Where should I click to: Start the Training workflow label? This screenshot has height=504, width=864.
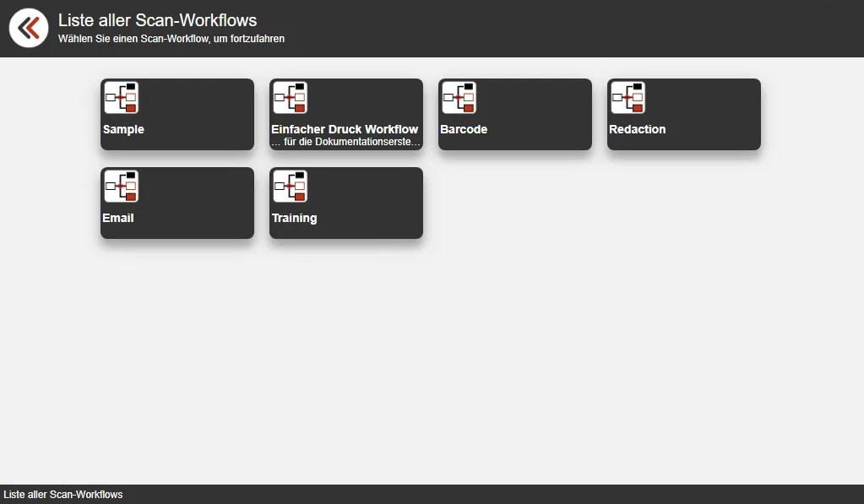click(294, 218)
